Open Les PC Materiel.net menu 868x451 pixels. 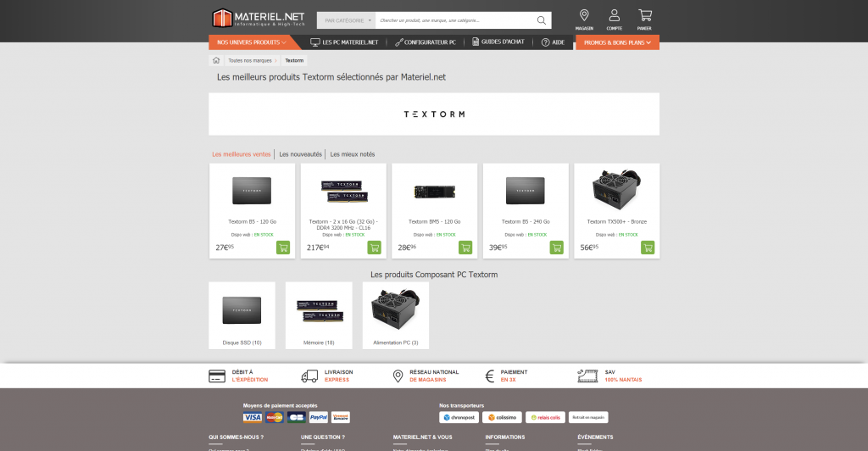click(344, 42)
